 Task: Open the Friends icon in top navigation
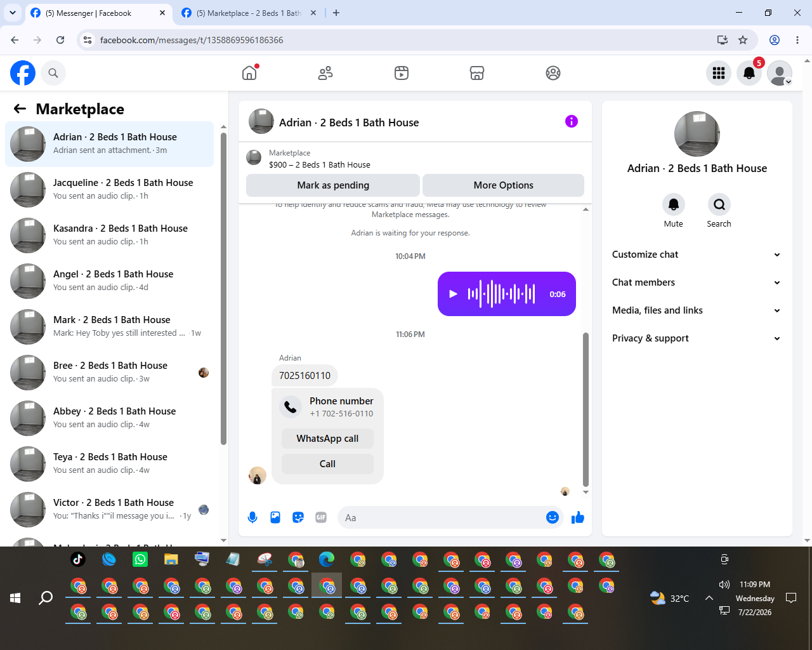325,73
